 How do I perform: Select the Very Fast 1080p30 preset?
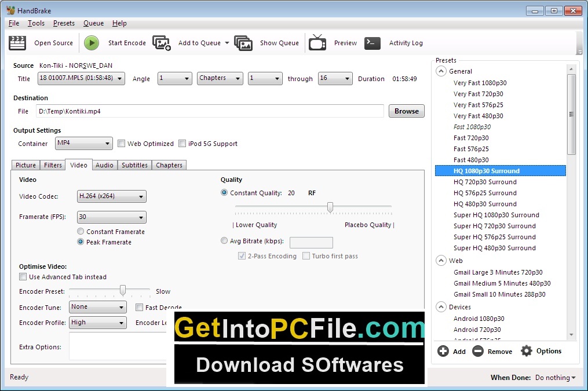click(x=480, y=83)
